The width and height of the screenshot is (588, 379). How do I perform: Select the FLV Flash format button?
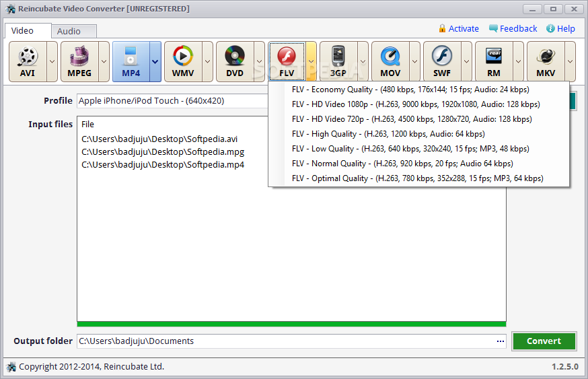(x=287, y=61)
